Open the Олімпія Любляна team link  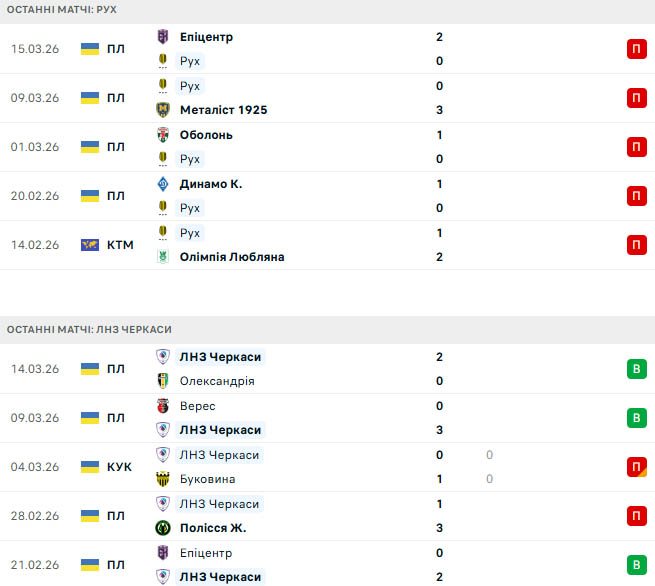[x=232, y=257]
